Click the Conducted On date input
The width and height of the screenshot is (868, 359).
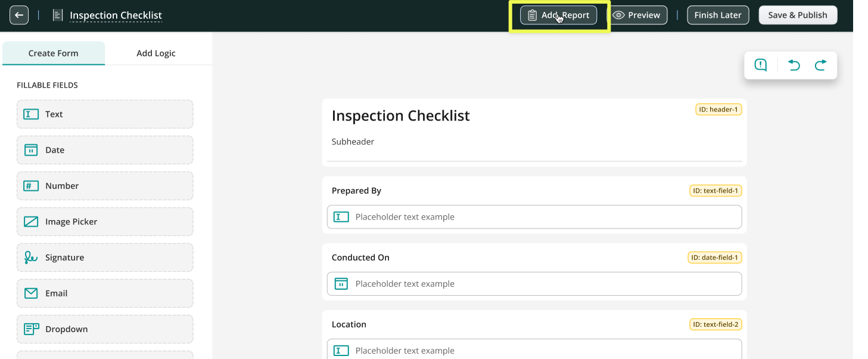[x=534, y=284]
